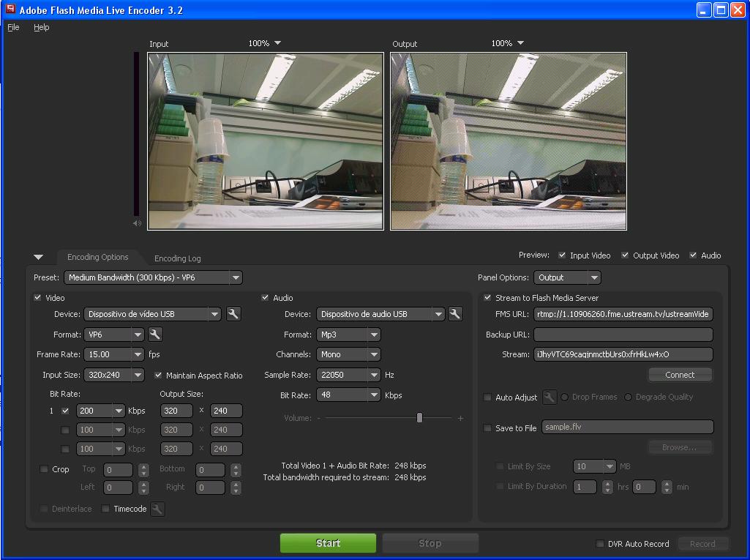
Task: Open the Channels Mono dropdown
Action: pos(348,354)
